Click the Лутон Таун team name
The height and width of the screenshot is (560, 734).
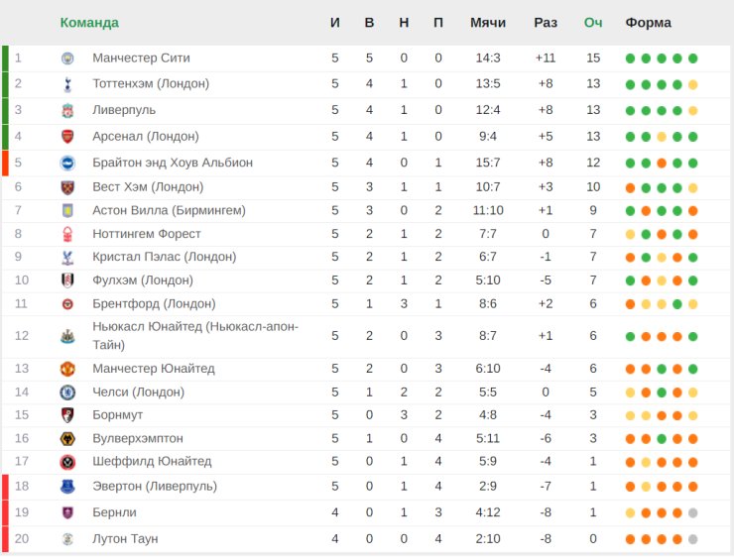coord(125,539)
